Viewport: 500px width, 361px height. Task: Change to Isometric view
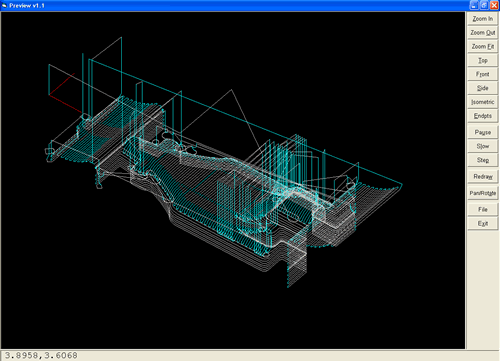pyautogui.click(x=482, y=102)
